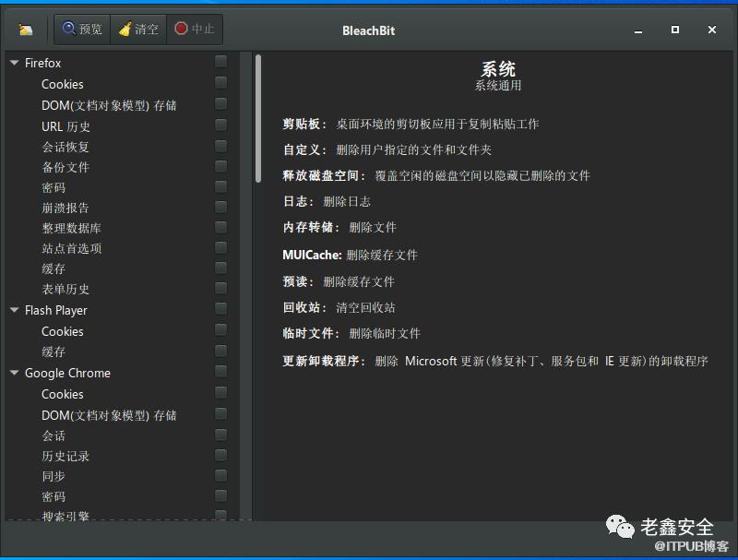Tick the Firefox Cookies checkbox

tap(220, 83)
